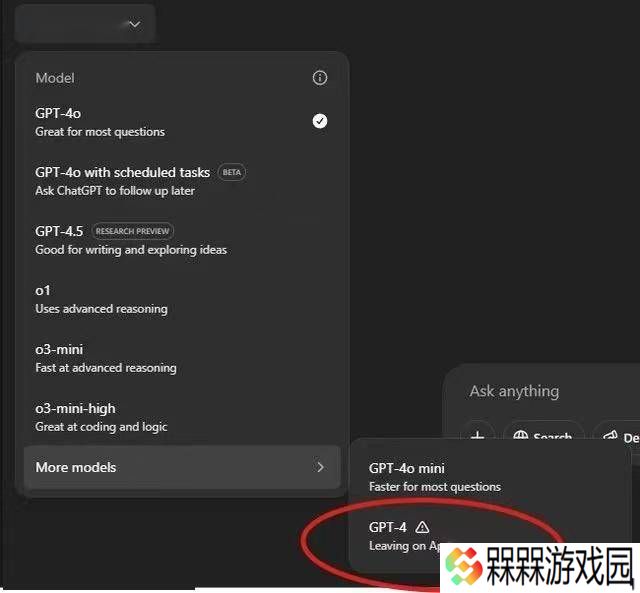Click the GPT-4 warning triangle icon
This screenshot has height=593, width=640.
pos(422,527)
